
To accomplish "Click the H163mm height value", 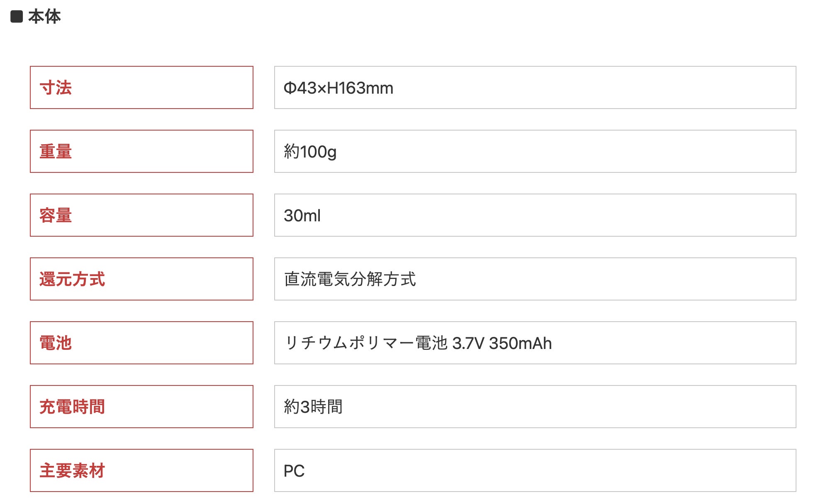I will click(360, 88).
